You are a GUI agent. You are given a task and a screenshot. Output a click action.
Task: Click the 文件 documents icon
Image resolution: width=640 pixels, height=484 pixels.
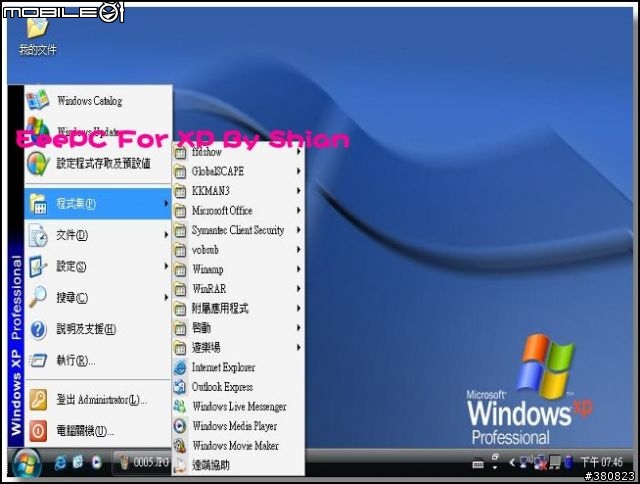[38, 235]
